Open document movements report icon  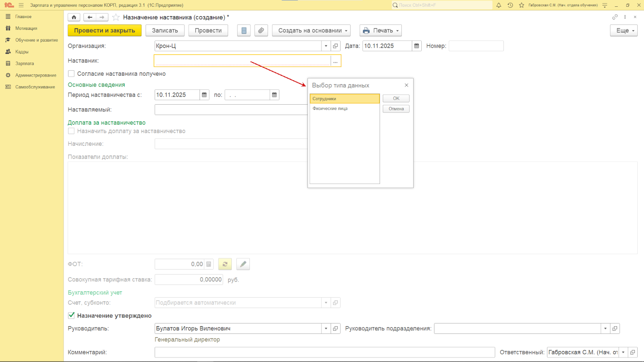pos(244,30)
